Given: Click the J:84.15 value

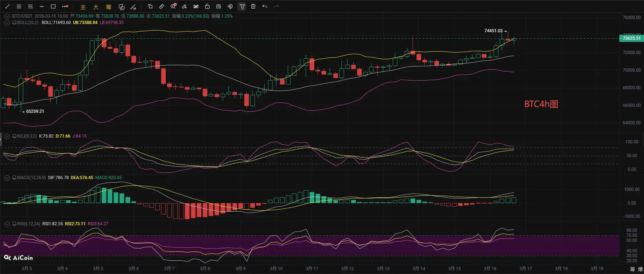Looking at the screenshot, I should coord(79,136).
